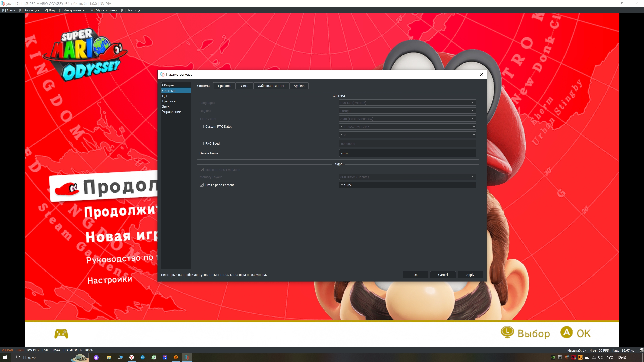
Task: Click the Windows taskbar Поиск search box
Action: coord(50,357)
